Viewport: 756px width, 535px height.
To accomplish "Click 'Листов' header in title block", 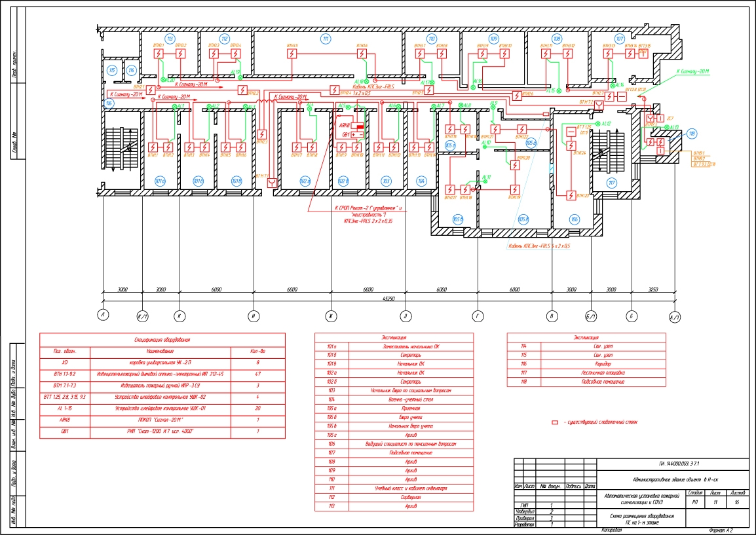I will point(738,493).
